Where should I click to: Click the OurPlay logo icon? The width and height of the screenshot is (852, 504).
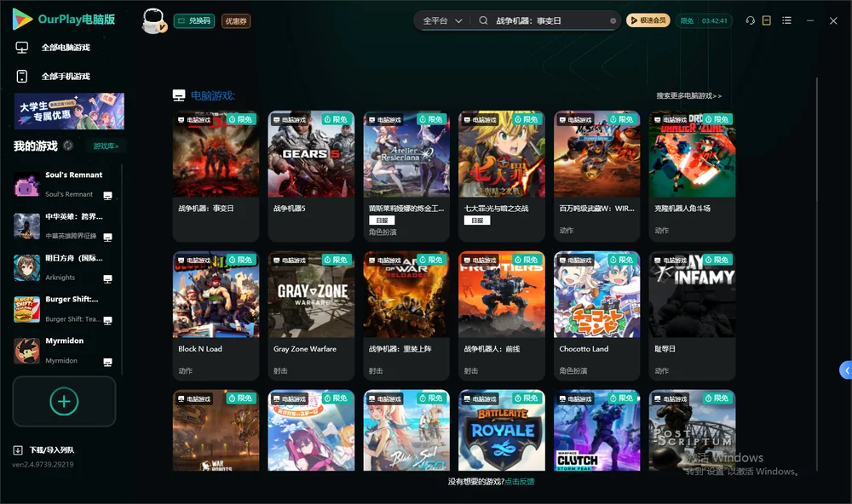(22, 19)
